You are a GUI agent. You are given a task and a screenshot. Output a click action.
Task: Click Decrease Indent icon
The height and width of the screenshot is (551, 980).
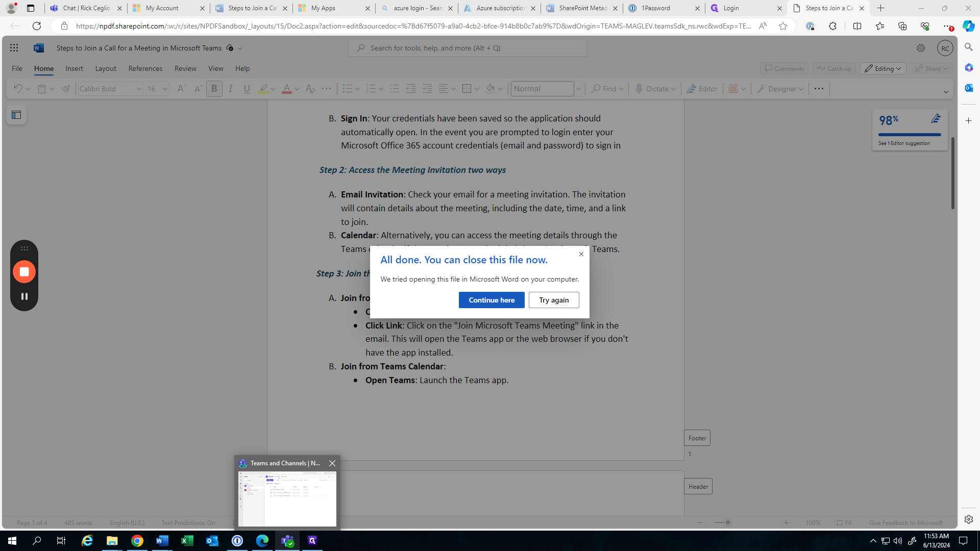[x=410, y=89]
